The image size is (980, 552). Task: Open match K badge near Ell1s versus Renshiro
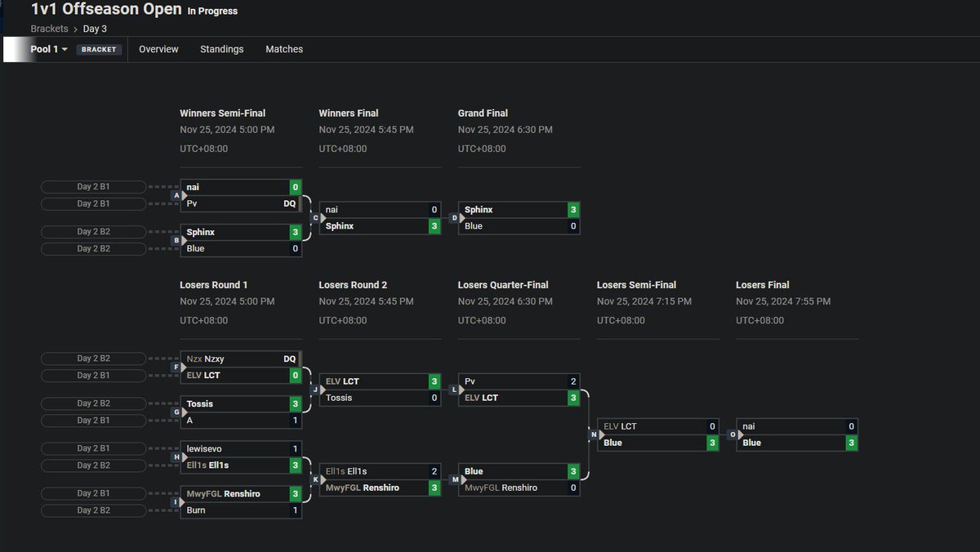coord(315,479)
